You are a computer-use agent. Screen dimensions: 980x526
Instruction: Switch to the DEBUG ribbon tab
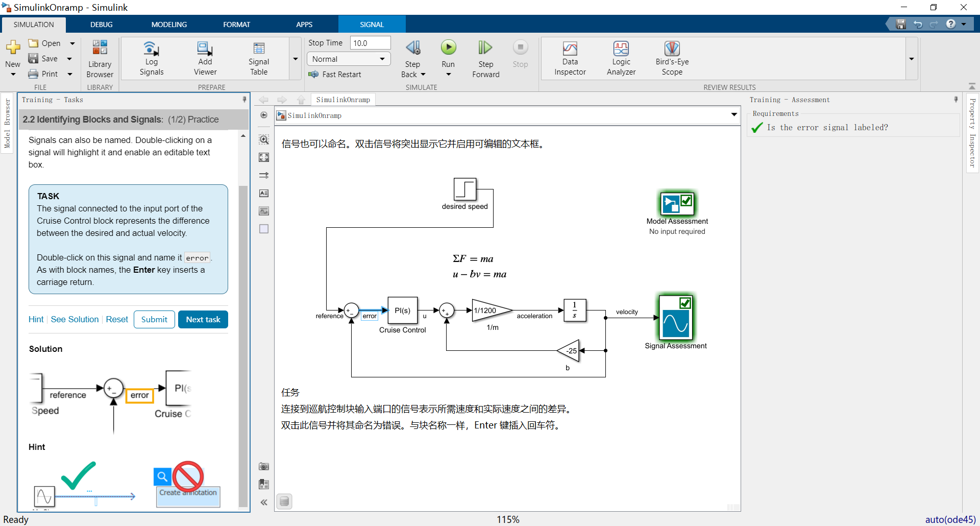click(x=101, y=24)
